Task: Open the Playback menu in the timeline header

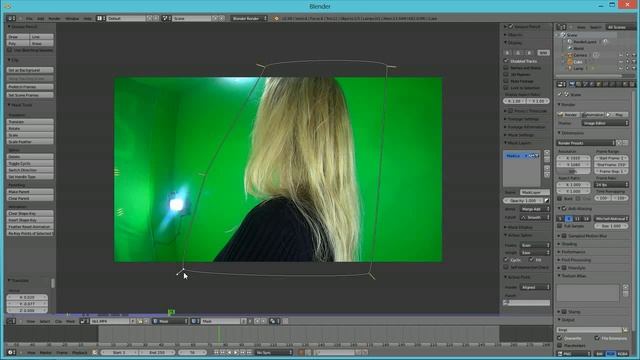Action: pyautogui.click(x=80, y=352)
